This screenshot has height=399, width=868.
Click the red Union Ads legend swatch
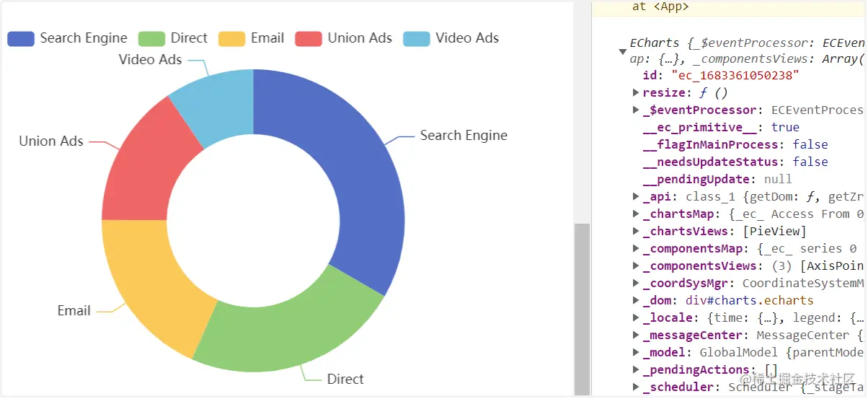308,39
